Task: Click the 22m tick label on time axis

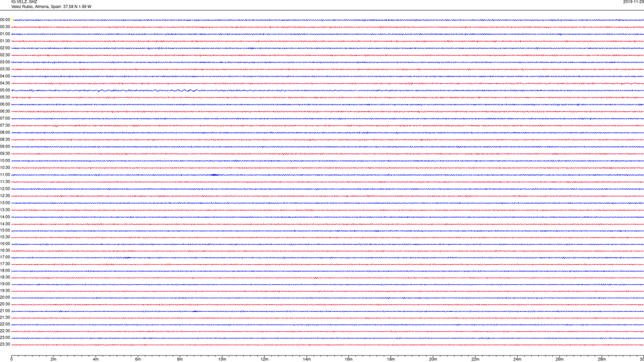Action: pos(475,359)
